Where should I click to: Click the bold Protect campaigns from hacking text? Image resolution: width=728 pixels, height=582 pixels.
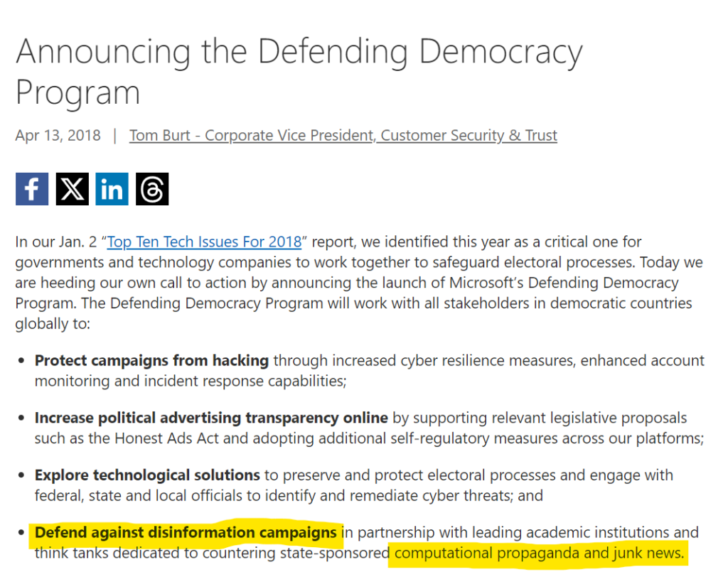click(x=152, y=360)
